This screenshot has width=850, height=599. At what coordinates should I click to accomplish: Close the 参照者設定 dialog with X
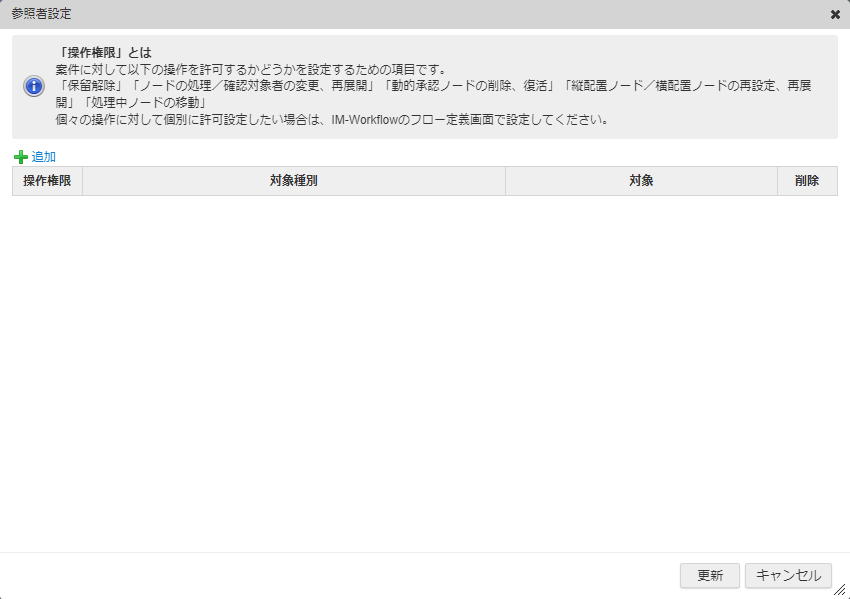click(x=835, y=15)
